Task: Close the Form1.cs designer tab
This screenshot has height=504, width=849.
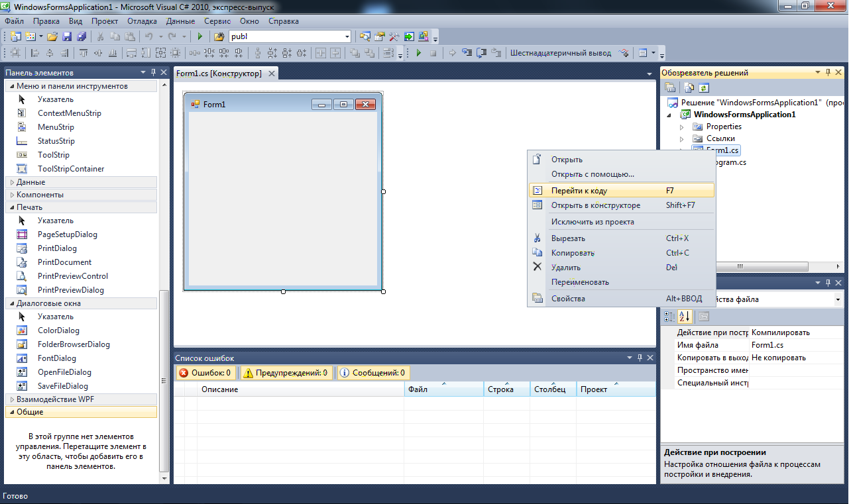Action: point(272,74)
